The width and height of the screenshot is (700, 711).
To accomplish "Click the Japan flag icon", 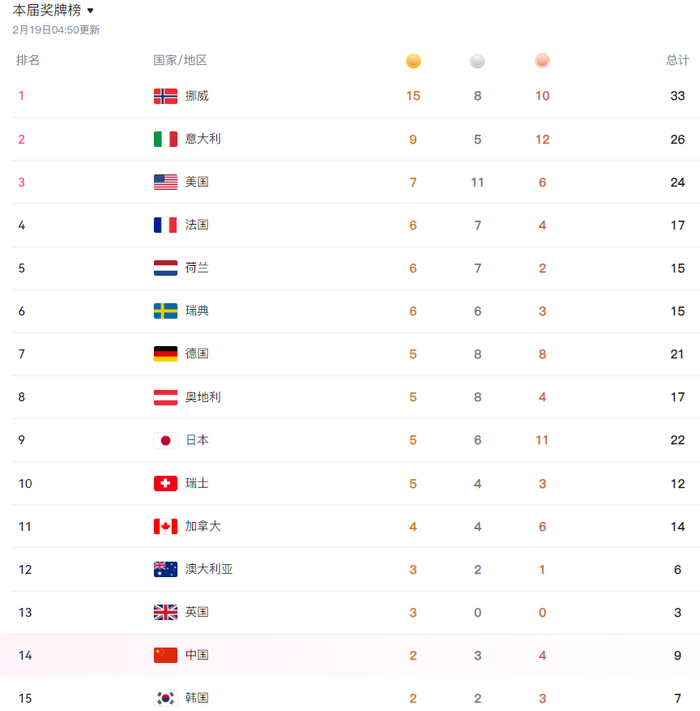I will pos(165,440).
